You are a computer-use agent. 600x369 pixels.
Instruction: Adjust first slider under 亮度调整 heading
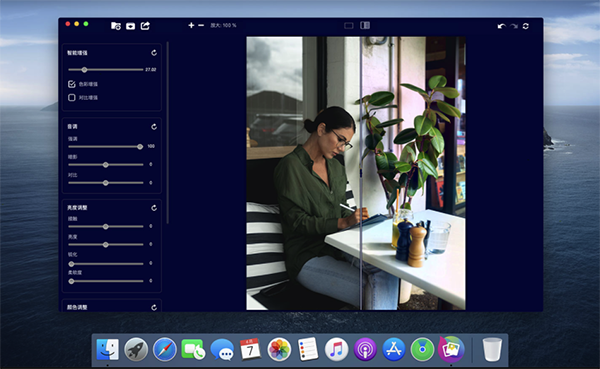coord(105,227)
